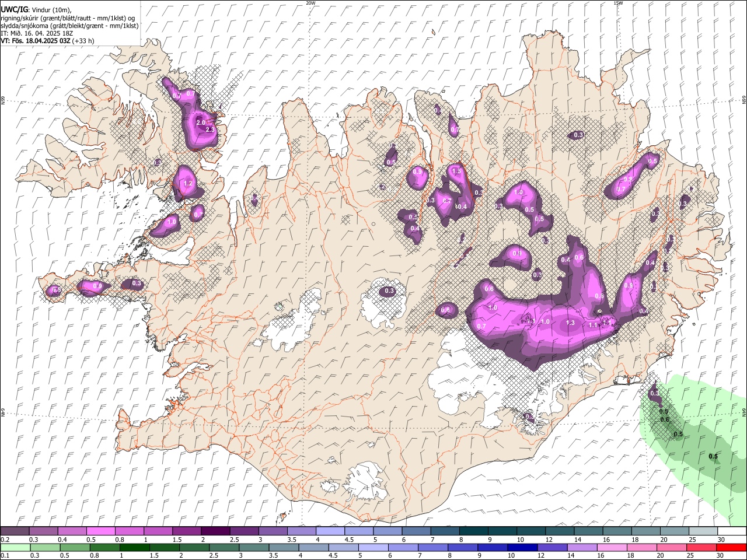747x560 pixels.
Task: Click the 'rigning/skúrir' legend description line
Action: (68, 18)
